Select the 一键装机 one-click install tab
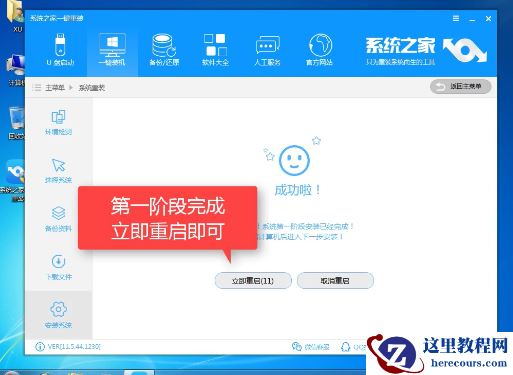The image size is (513, 375). tap(112, 49)
